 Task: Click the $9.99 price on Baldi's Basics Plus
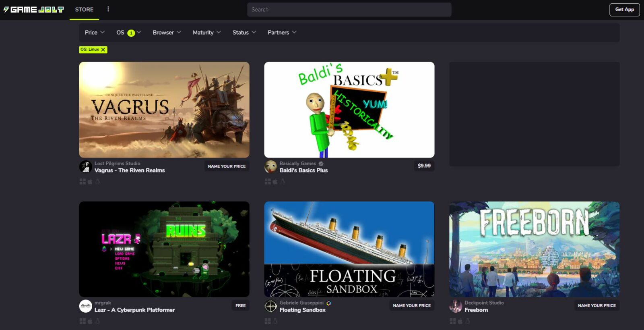coord(424,166)
